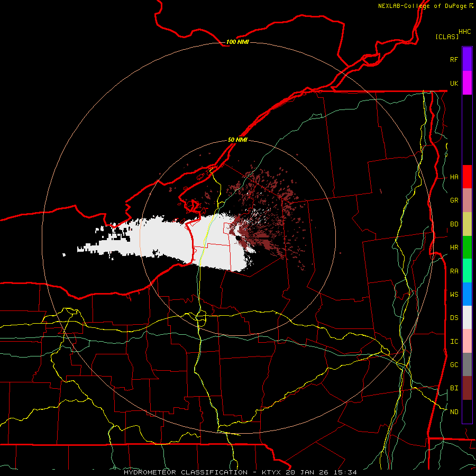Image resolution: width=476 pixels, height=476 pixels.
Task: Click the RF purple legend swatch
Action: 467,59
